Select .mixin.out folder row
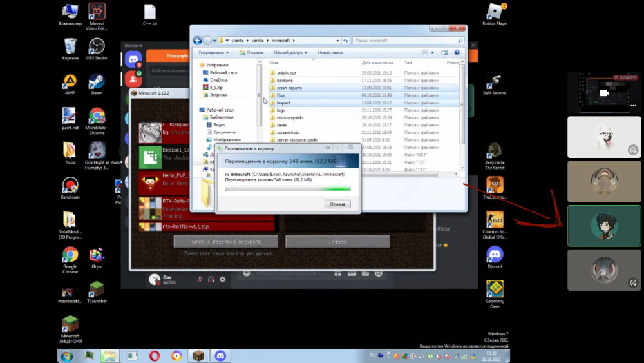This screenshot has width=644, height=363. [x=364, y=73]
